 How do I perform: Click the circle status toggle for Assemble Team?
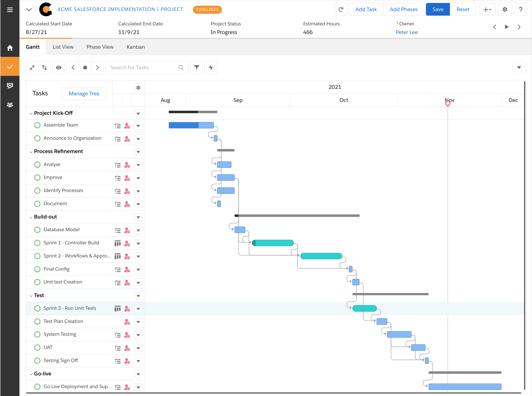(37, 125)
